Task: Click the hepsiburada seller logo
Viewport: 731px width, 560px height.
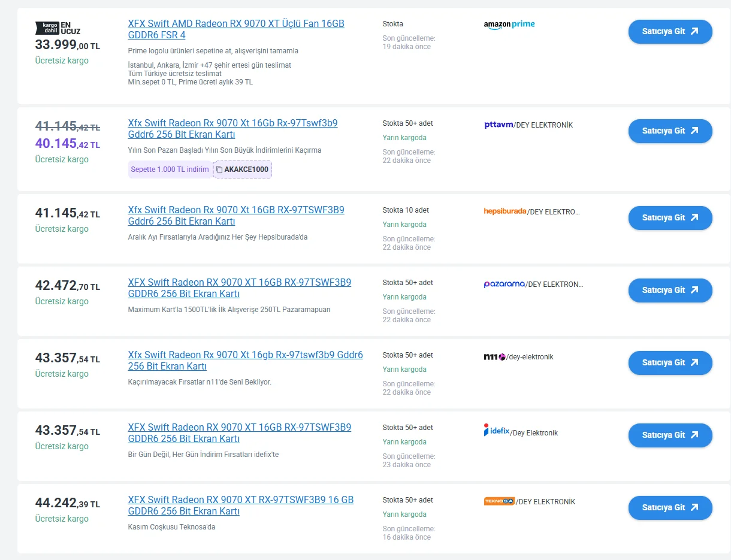Action: [x=505, y=211]
